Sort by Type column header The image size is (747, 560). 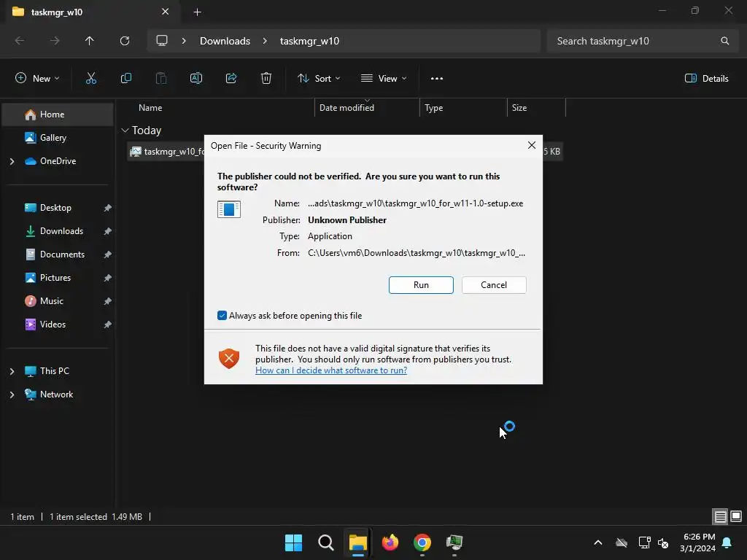tap(463, 108)
